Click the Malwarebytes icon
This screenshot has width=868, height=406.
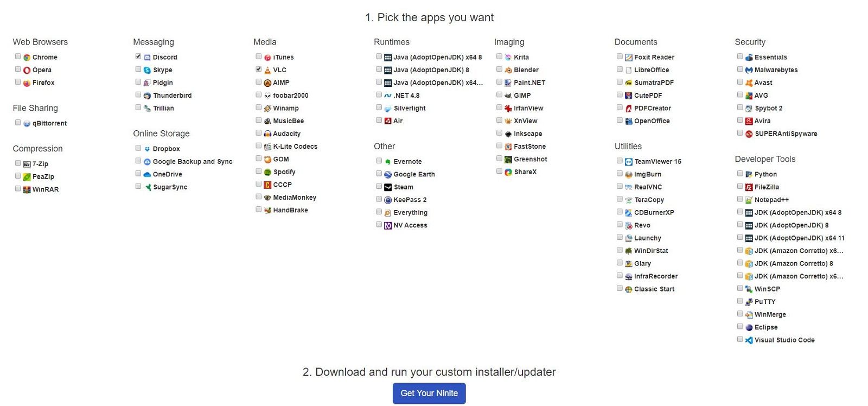point(749,70)
